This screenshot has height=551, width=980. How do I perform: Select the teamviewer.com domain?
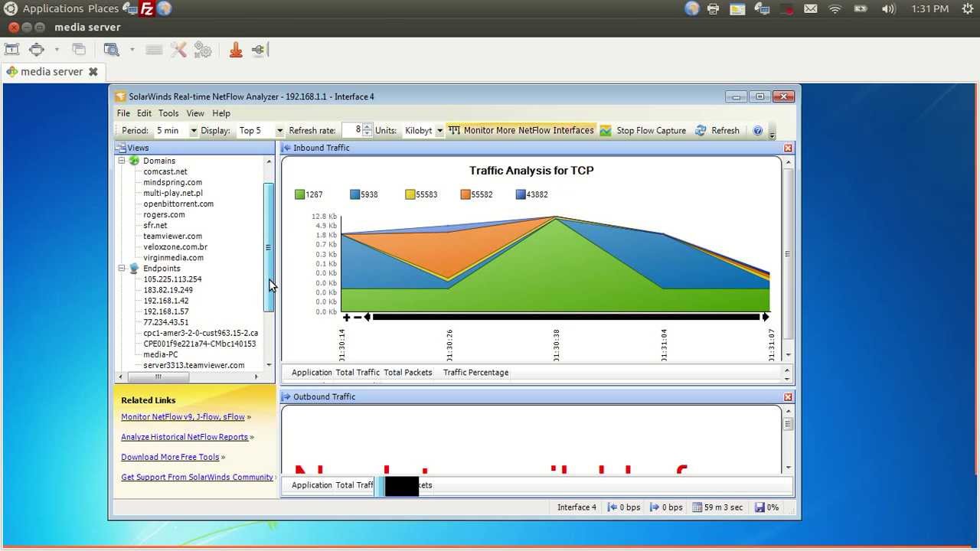(173, 236)
